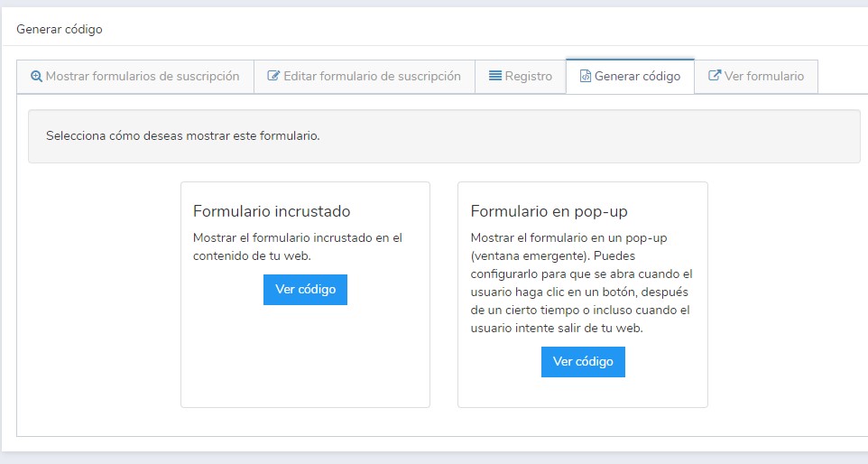Open the Mostrar formularios de suscripción tab
Screen dimensions: 868x464
click(x=135, y=77)
